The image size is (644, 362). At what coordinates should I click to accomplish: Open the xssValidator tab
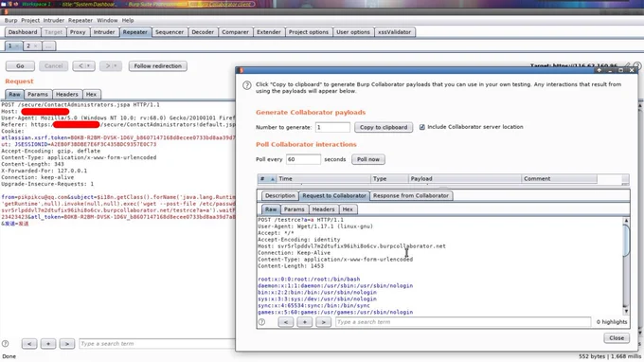click(x=395, y=32)
